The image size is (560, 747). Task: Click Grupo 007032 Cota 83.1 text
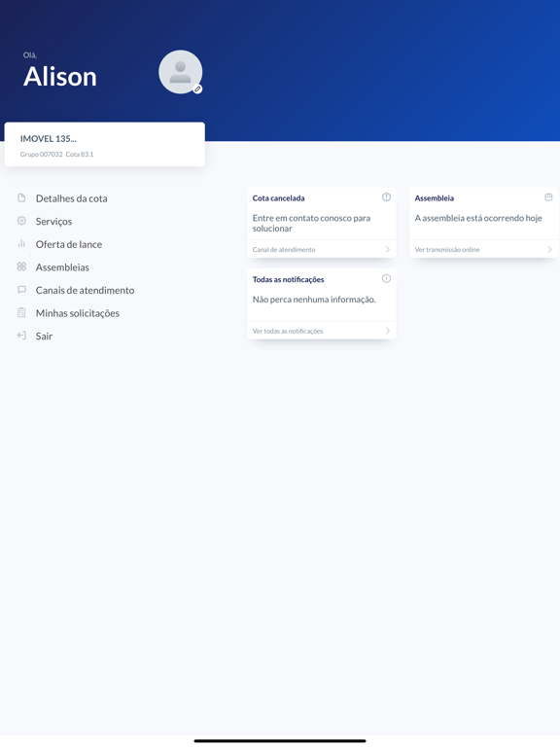pyautogui.click(x=56, y=155)
